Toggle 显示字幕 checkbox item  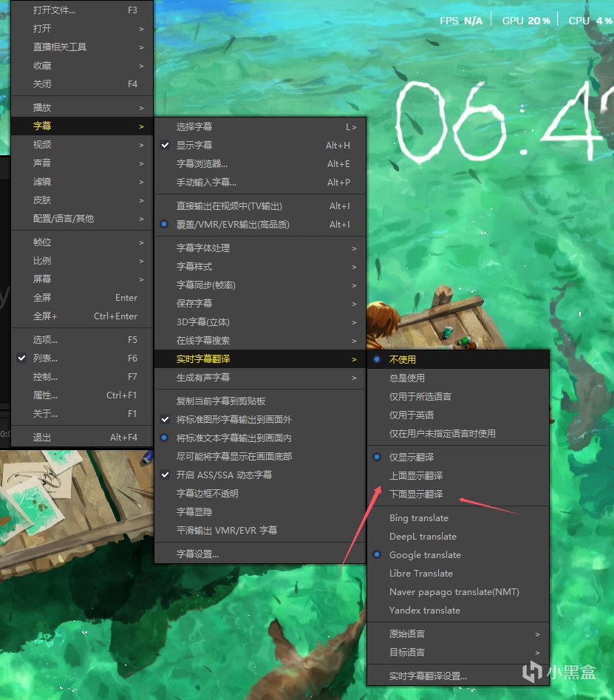pyautogui.click(x=260, y=145)
